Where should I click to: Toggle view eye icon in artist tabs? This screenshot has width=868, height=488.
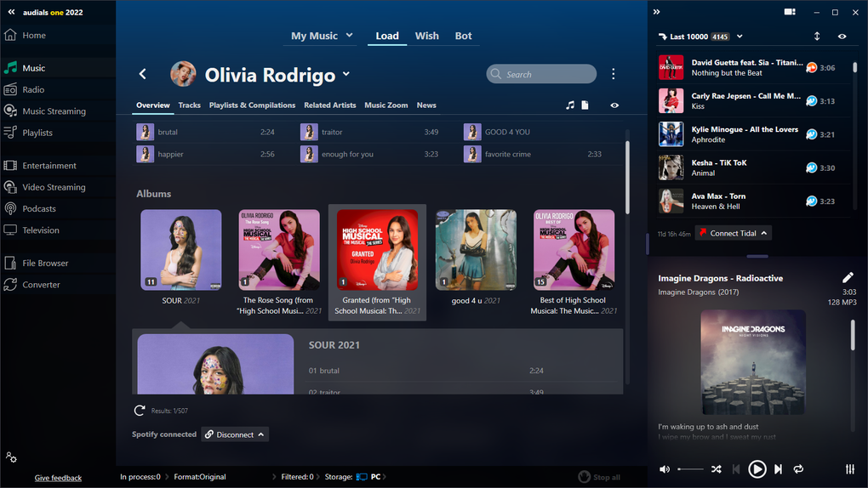point(614,105)
